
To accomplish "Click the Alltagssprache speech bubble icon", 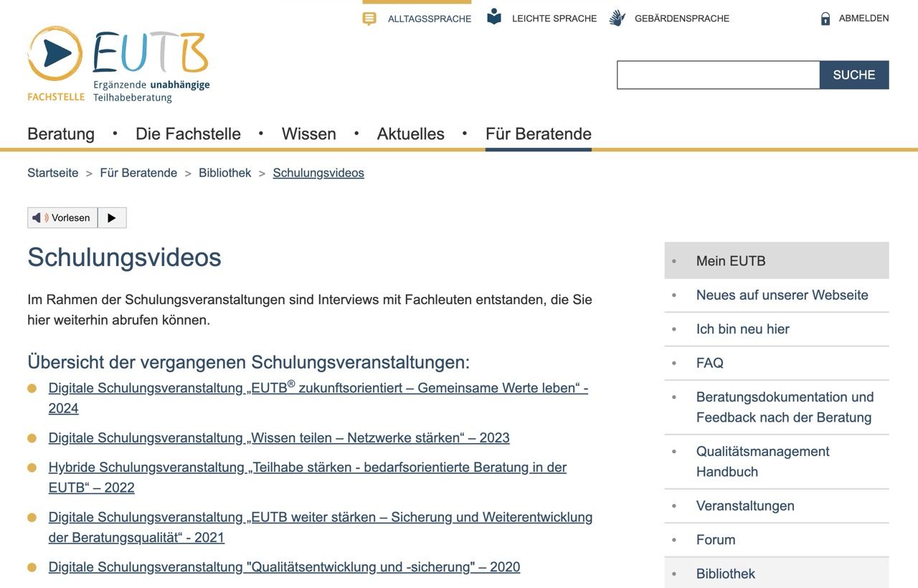I will pos(369,19).
